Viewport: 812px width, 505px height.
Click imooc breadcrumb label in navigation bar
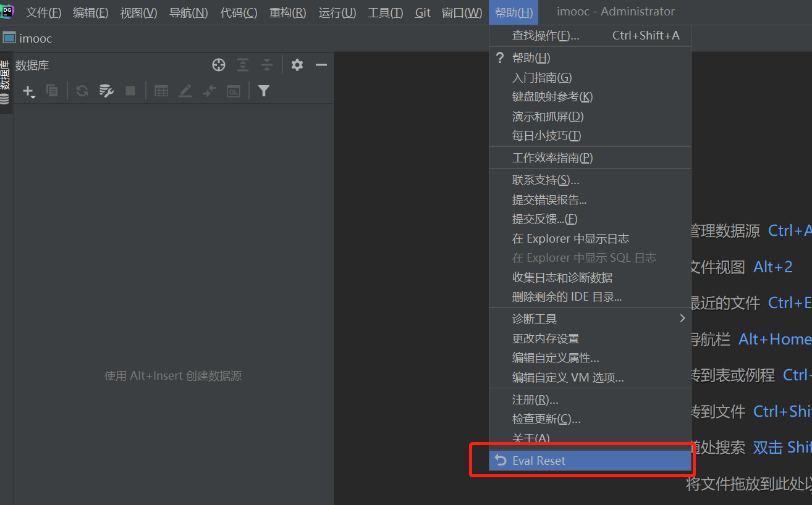click(x=35, y=38)
